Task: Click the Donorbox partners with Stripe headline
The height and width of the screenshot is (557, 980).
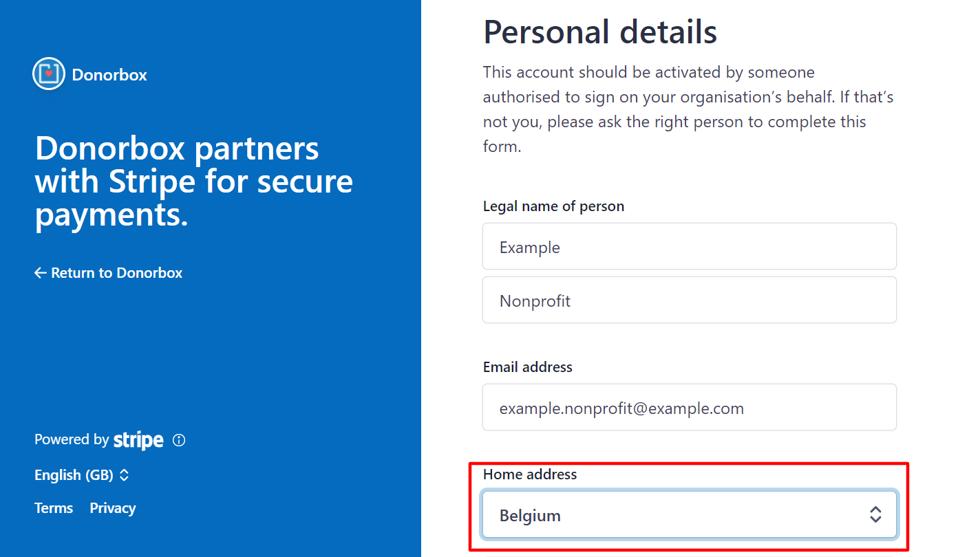Action: (x=193, y=182)
